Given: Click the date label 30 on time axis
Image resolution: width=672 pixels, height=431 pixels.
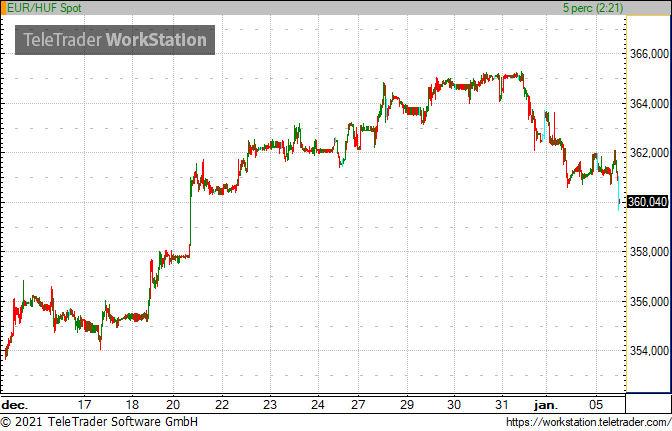Looking at the screenshot, I should point(454,404).
